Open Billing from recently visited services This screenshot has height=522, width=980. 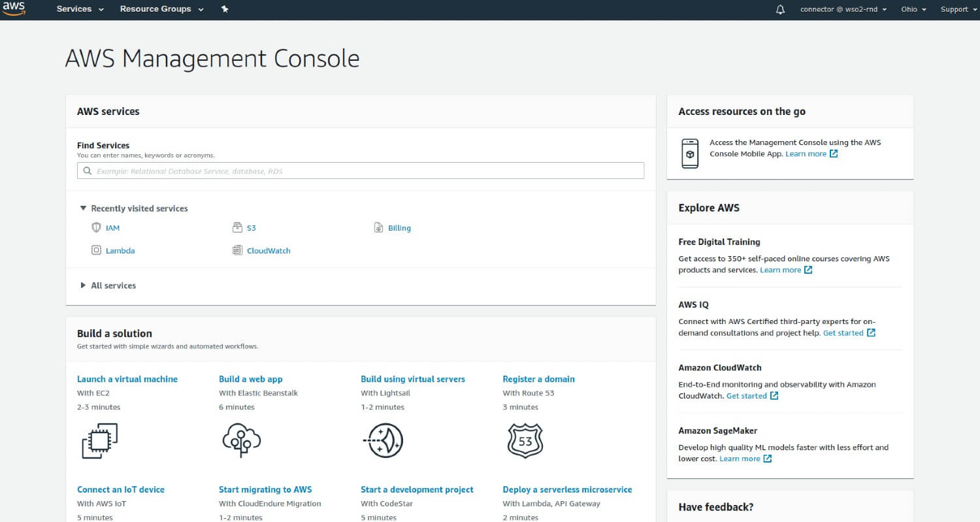pos(399,228)
